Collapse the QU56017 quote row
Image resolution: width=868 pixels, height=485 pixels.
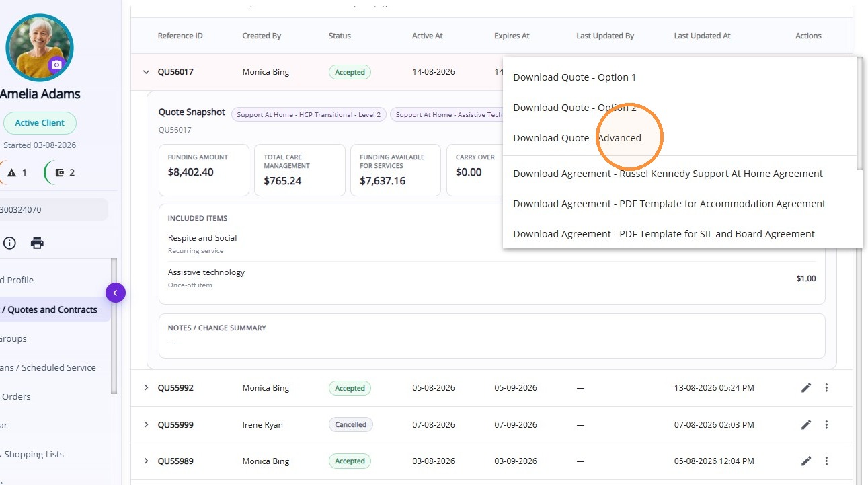coord(146,72)
